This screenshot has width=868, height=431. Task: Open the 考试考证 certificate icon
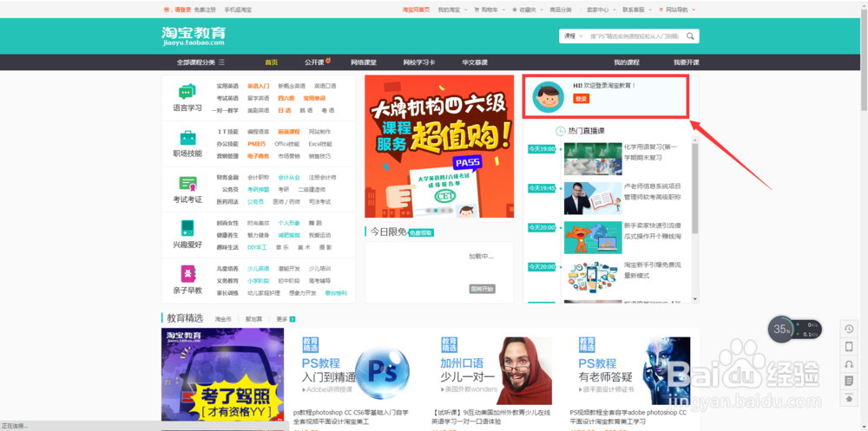pyautogui.click(x=187, y=184)
